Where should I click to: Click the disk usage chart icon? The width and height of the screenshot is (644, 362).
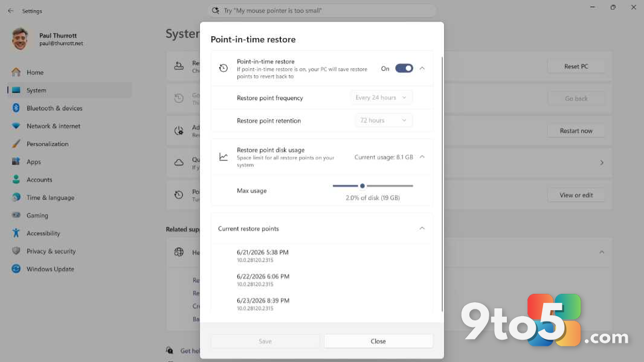(x=224, y=157)
